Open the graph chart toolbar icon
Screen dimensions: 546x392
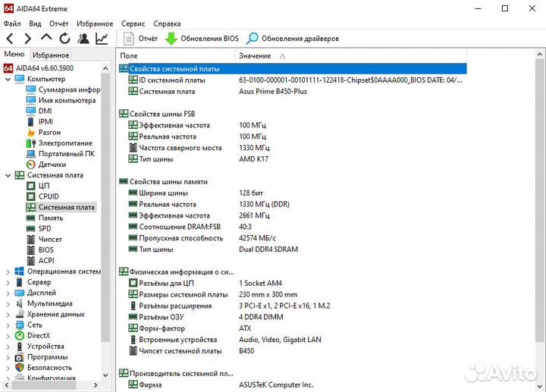coord(102,39)
